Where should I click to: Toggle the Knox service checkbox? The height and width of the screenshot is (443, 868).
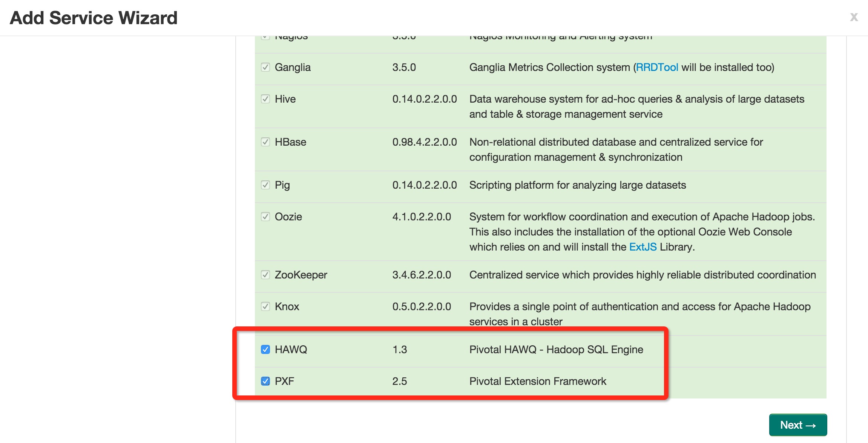pos(265,306)
